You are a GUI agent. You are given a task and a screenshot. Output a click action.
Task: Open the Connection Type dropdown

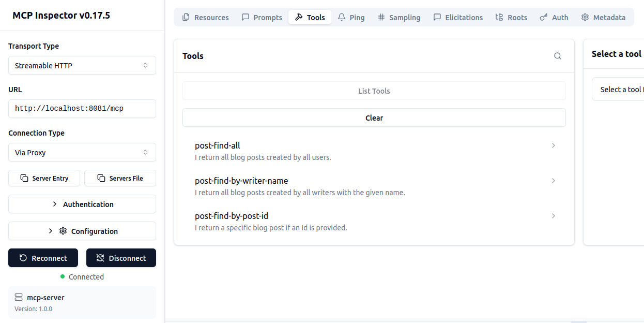82,153
